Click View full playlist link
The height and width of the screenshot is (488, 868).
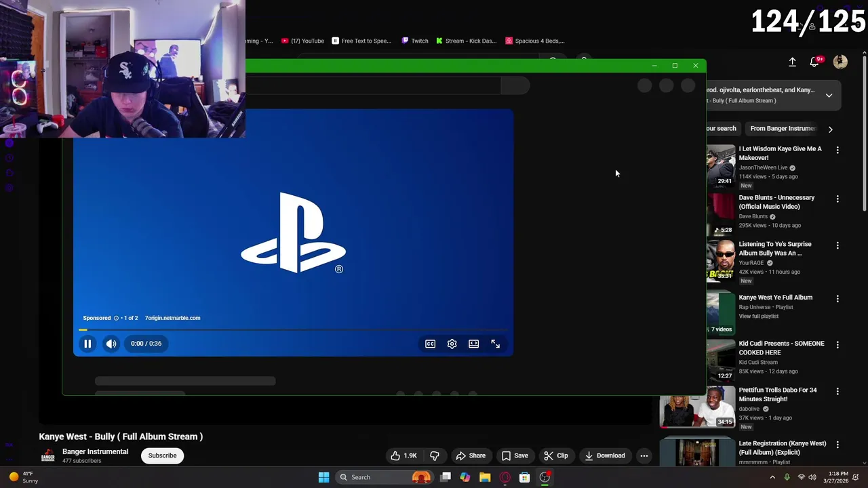coord(758,317)
